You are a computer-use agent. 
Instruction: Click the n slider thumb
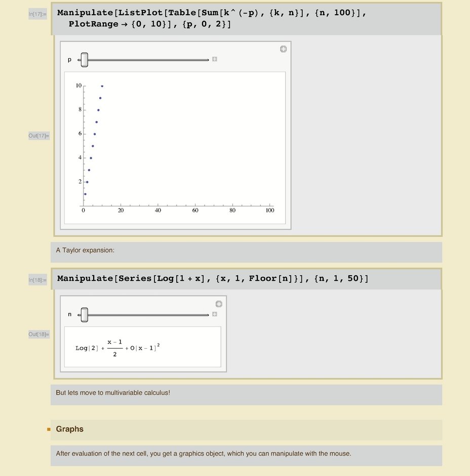click(x=85, y=315)
